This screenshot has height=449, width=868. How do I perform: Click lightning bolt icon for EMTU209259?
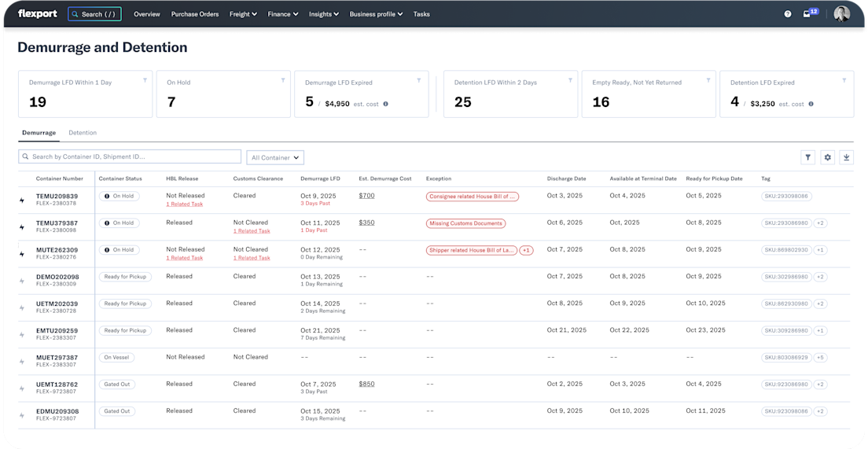point(22,334)
